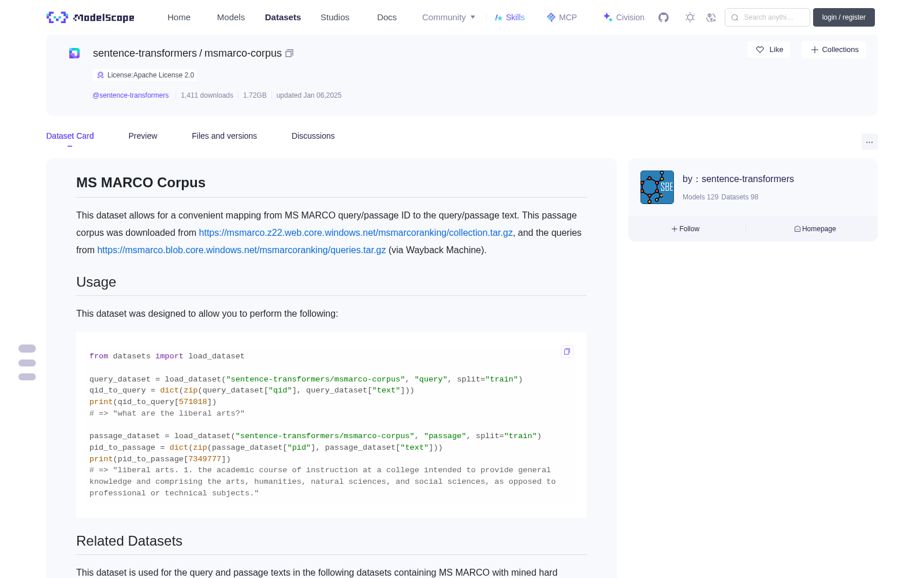Screen dimensions: 924x578
Task: Click the login / register button
Action: pyautogui.click(x=844, y=17)
